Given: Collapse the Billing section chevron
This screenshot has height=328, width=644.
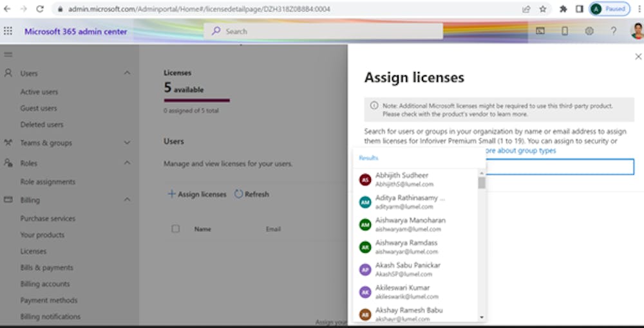Looking at the screenshot, I should point(127,199).
